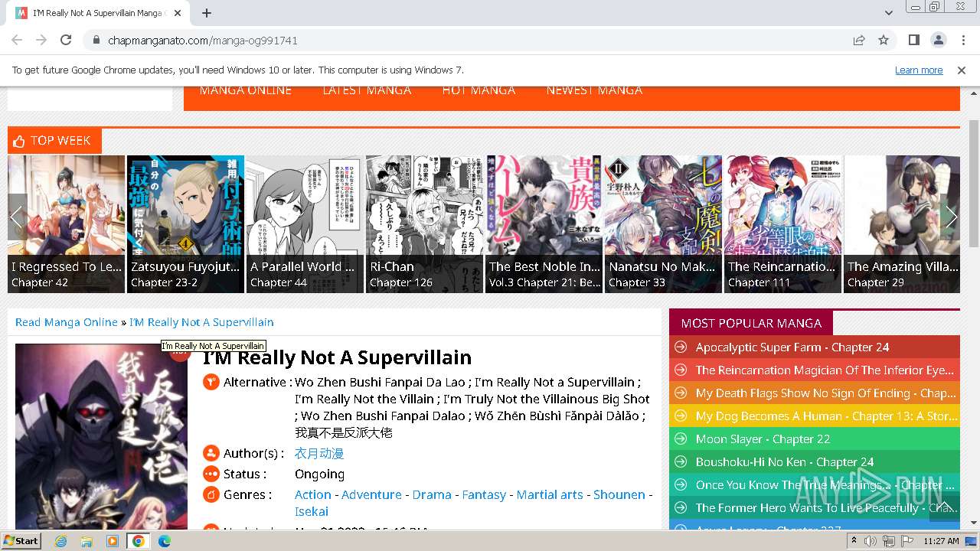Open My Death Flags Show No Sign Of Ending
The width and height of the screenshot is (980, 551).
click(825, 393)
